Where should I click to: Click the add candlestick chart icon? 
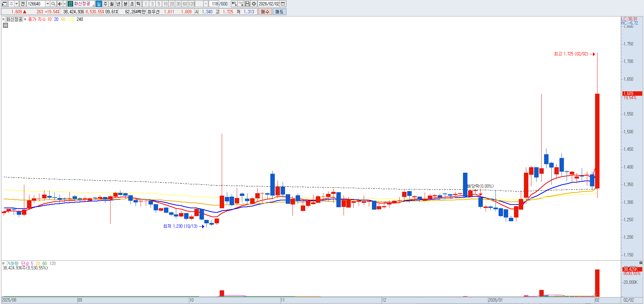coord(234,4)
